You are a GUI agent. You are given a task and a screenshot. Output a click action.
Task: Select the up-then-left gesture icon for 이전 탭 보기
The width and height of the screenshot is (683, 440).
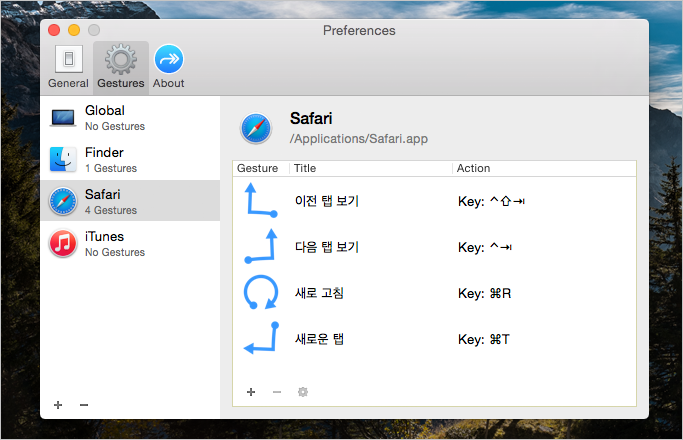pyautogui.click(x=260, y=200)
